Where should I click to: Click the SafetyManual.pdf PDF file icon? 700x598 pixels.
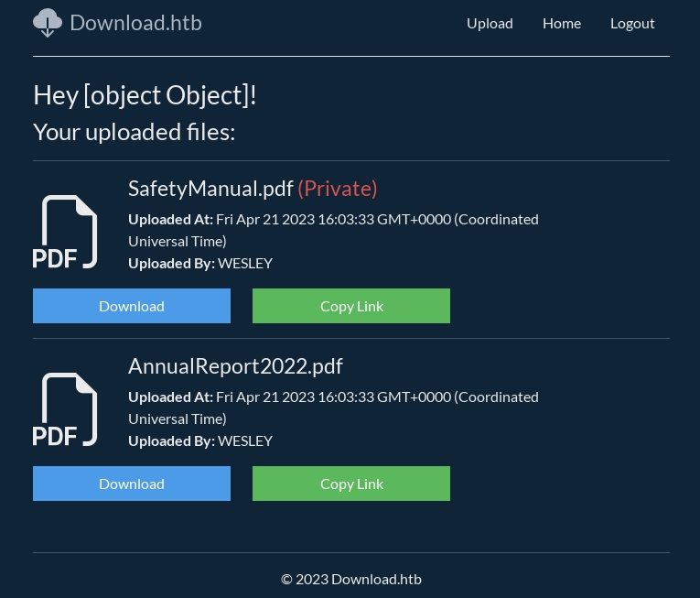point(66,232)
